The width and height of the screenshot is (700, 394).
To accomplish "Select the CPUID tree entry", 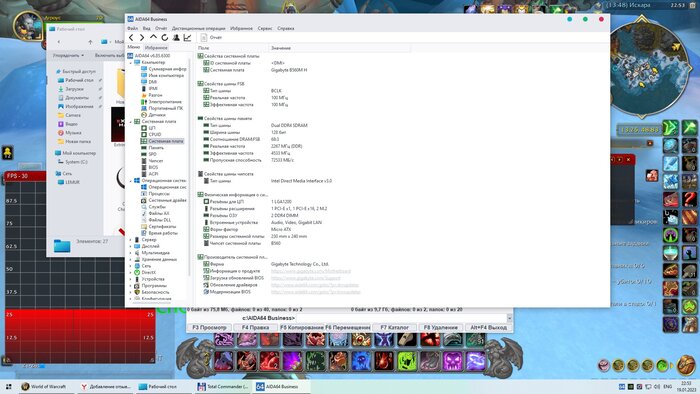I will pos(151,134).
